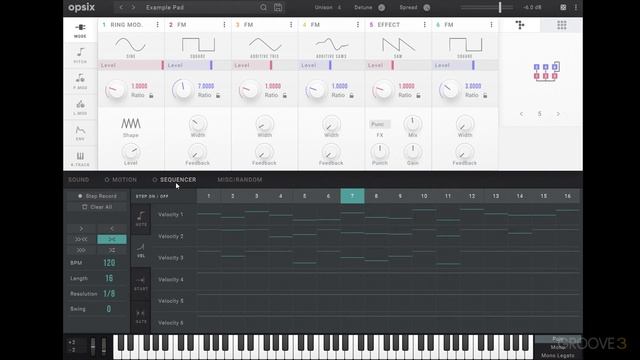Open operator 3 FM three-dot menu
The width and height of the screenshot is (640, 360).
point(291,25)
